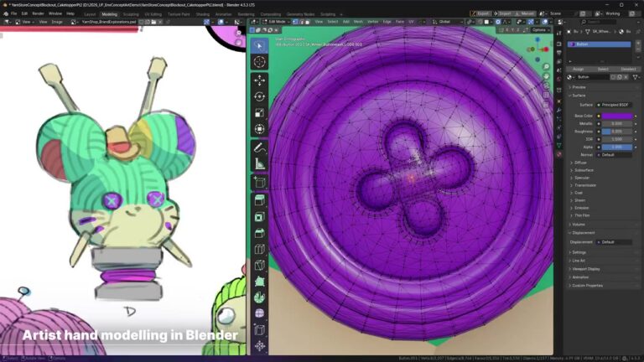Screen dimensions: 644x362
Task: Click the viewport zoom magnifier icon
Action: coord(546,67)
